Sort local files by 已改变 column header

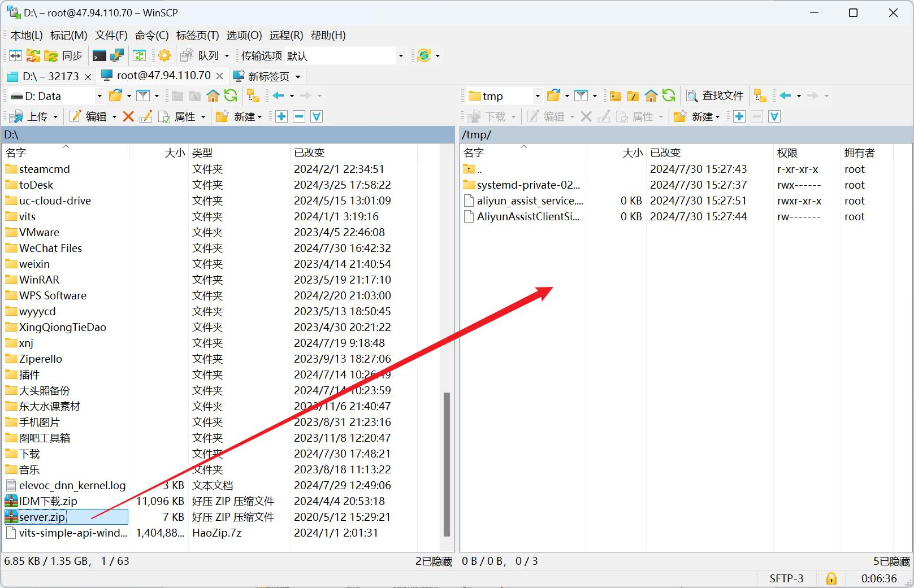(353, 153)
